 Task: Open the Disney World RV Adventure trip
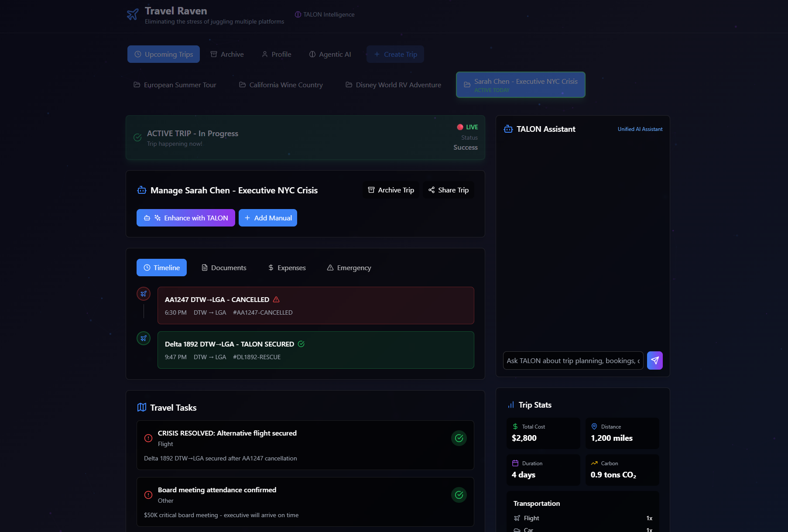[x=393, y=85]
